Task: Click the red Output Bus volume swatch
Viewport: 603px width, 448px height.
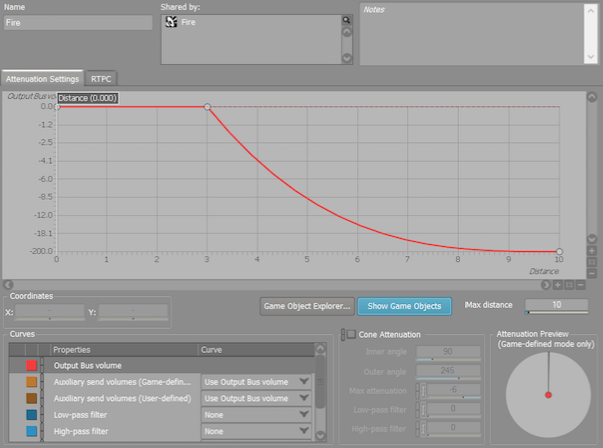Action: (32, 365)
